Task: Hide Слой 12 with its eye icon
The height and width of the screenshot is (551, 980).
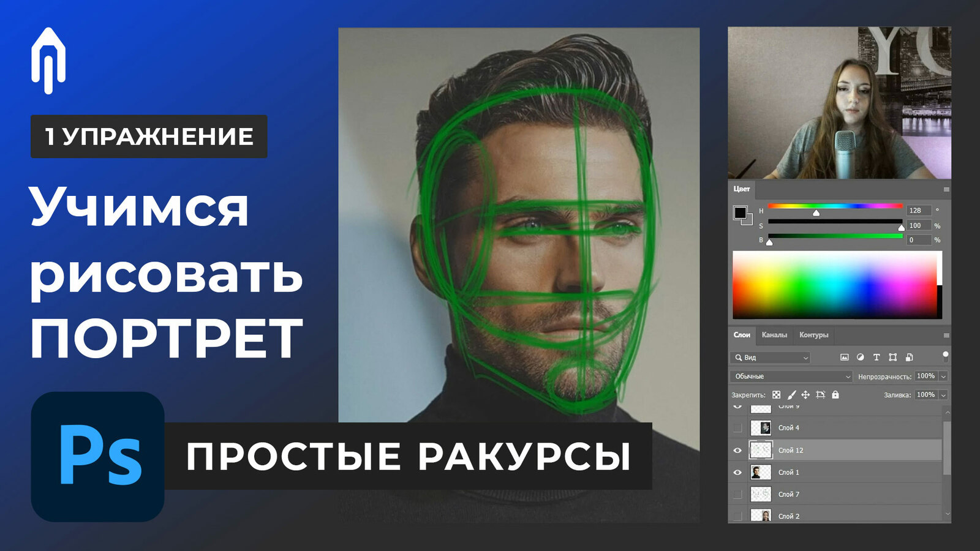Action: [x=737, y=450]
